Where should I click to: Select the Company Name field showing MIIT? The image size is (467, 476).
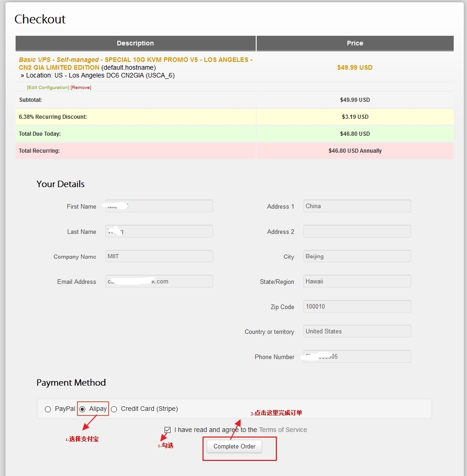[x=159, y=256]
